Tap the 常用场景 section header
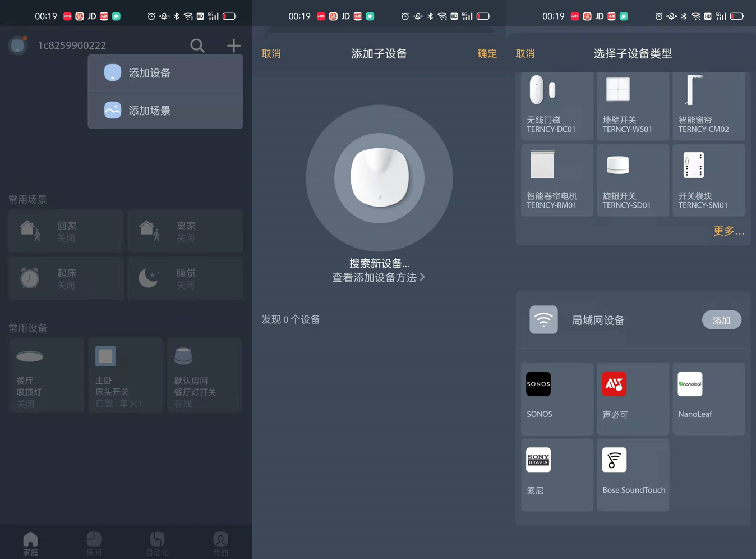The image size is (756, 559). [28, 199]
